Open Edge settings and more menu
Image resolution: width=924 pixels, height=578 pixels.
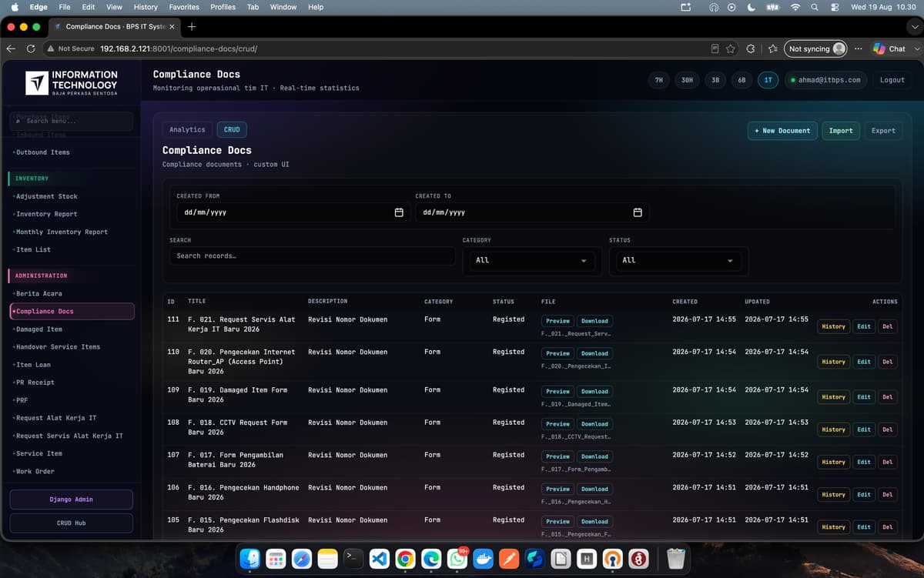[x=858, y=48]
